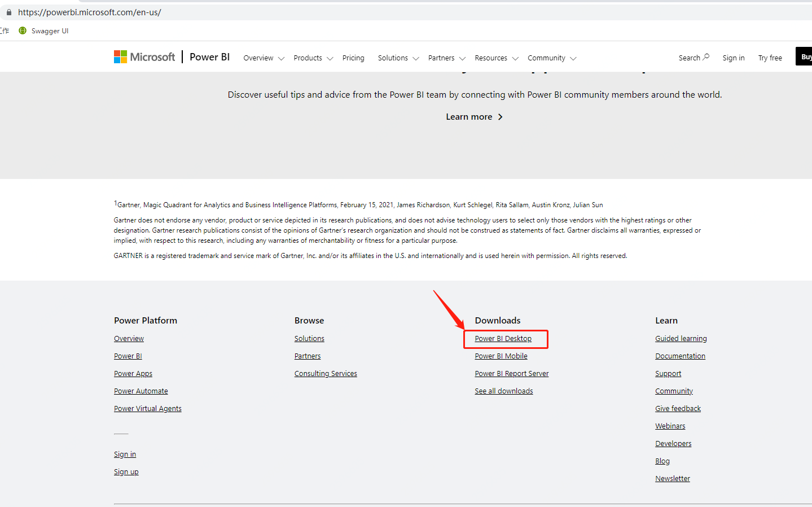Open the Documentation link
The image size is (812, 507).
click(681, 356)
